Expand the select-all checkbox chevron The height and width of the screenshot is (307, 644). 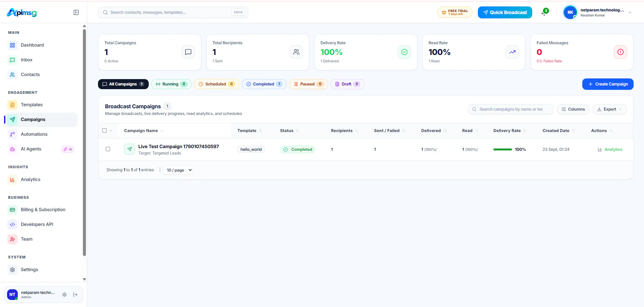coord(111,131)
